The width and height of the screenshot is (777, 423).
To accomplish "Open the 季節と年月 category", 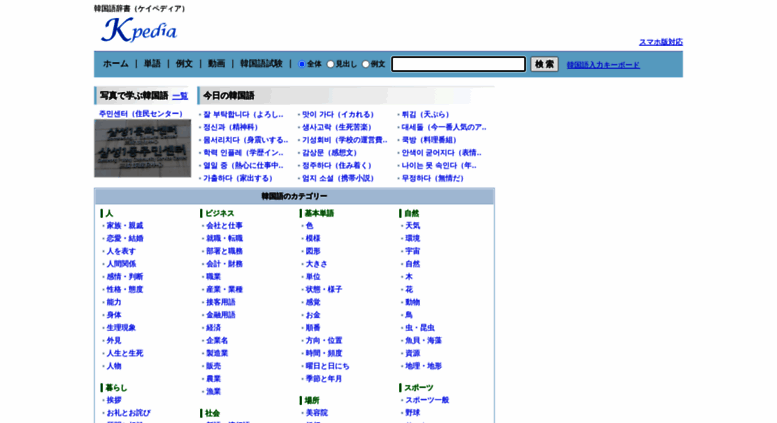I will tap(324, 379).
